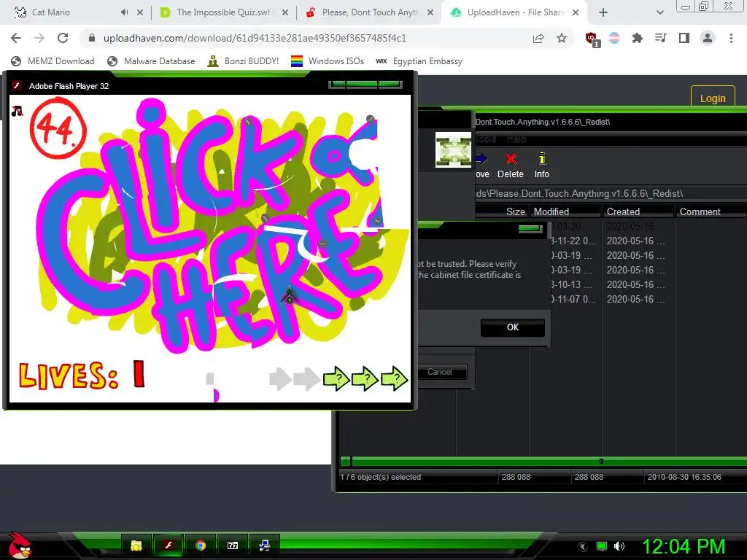The image size is (747, 560).
Task: Open the volume speaker tray icon
Action: coord(619,547)
